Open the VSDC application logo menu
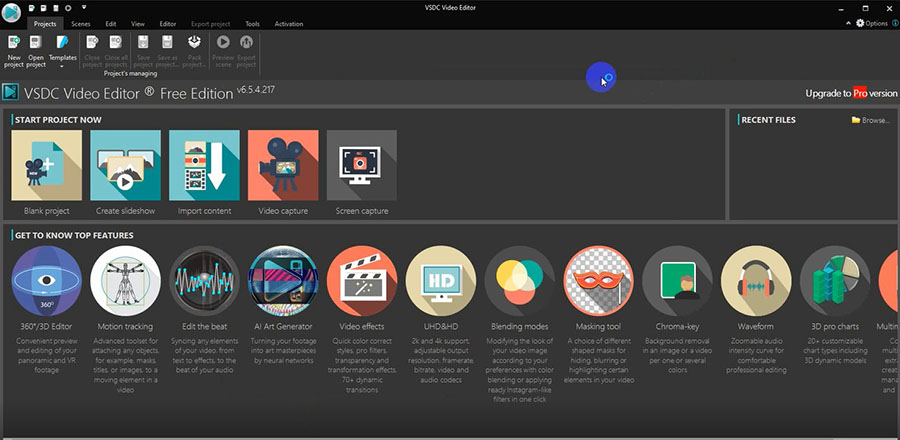The height and width of the screenshot is (440, 900). (11, 13)
